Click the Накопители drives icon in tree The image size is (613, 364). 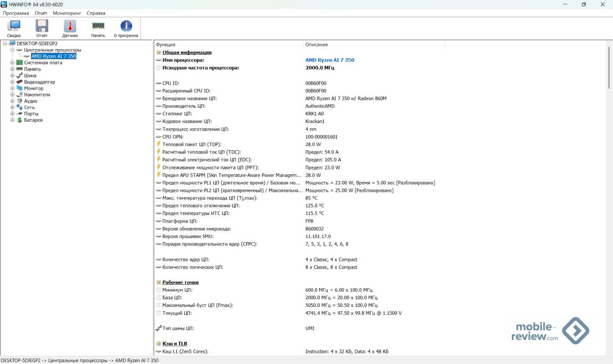[20, 95]
